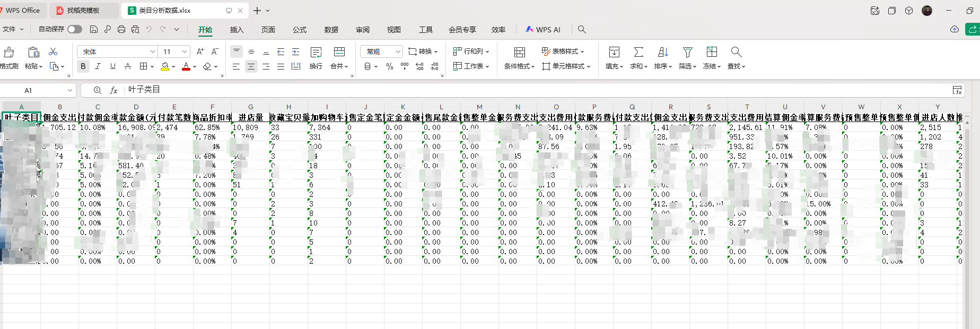The height and width of the screenshot is (329, 980).
Task: Click the percent style icon
Action: [390, 66]
